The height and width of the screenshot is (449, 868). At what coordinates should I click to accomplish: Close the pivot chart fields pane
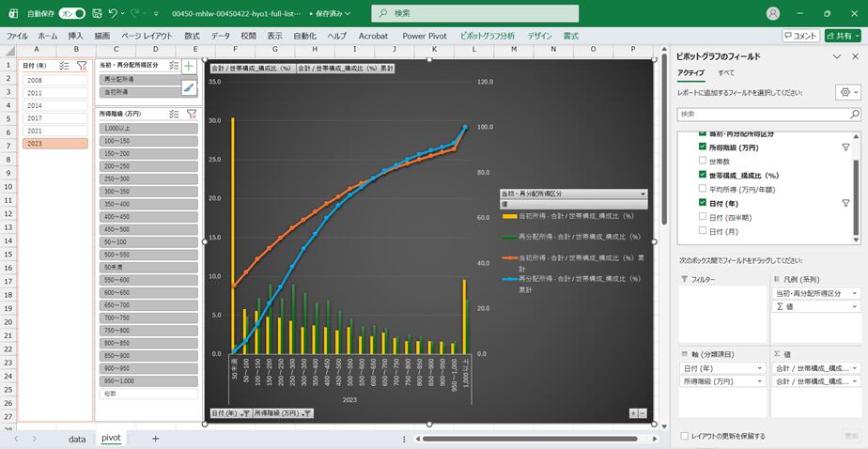pos(855,56)
